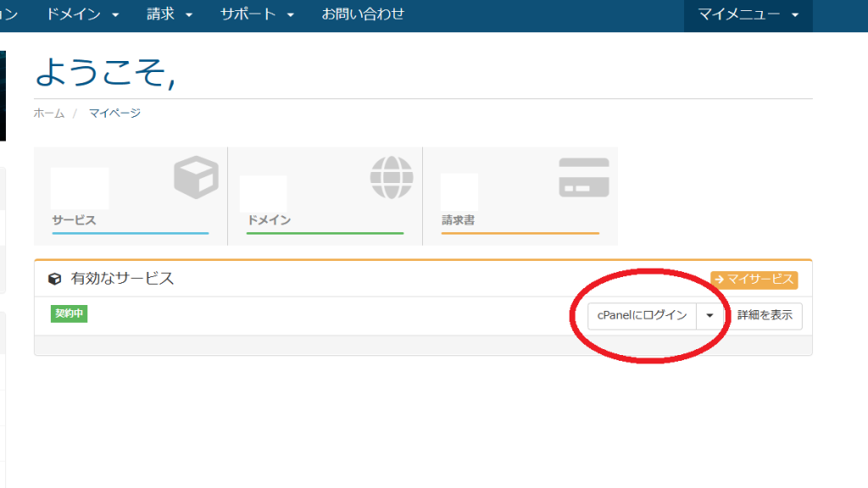Click the green 契約中 status badge
868x488 pixels.
coord(70,313)
